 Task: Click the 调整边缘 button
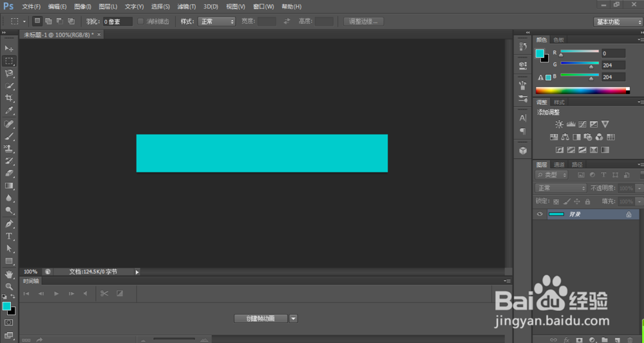click(x=363, y=21)
